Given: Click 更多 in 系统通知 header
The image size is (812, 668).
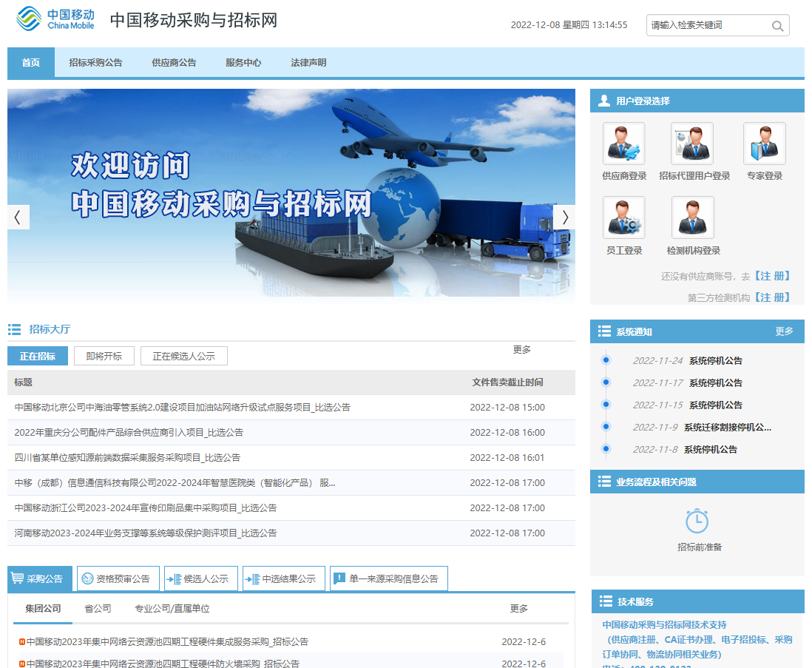Looking at the screenshot, I should tap(784, 331).
